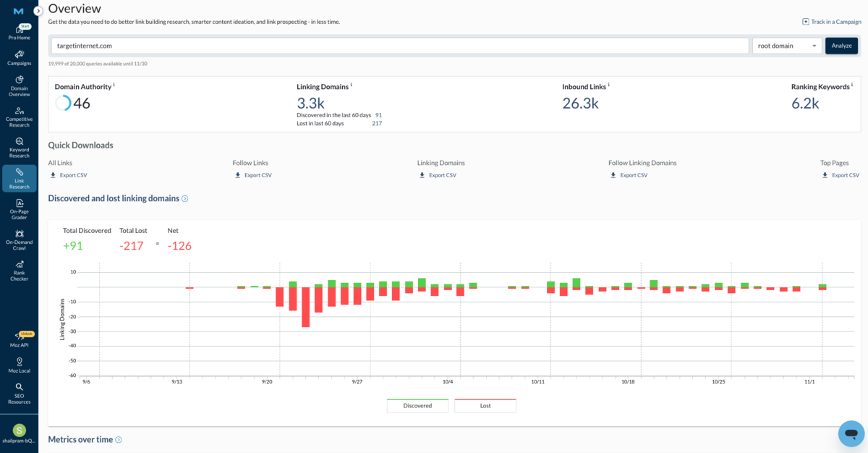Open On-Demand Crawl tool
Screen dimensions: 868x453
[x=19, y=240]
